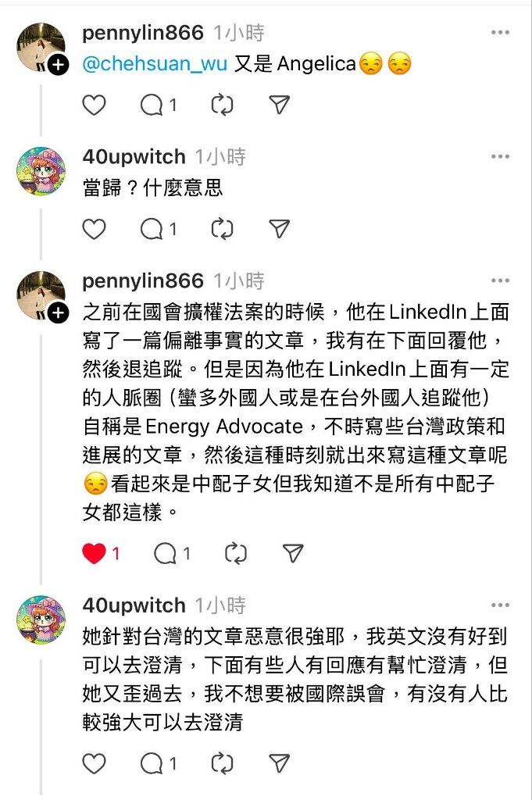Like 40upwitch's last comment about 澄清
The height and width of the screenshot is (800, 532).
[x=94, y=764]
